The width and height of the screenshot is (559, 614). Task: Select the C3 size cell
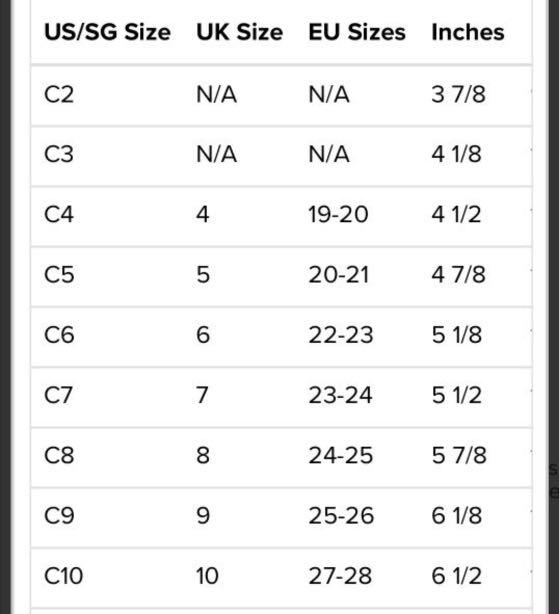[x=59, y=154]
